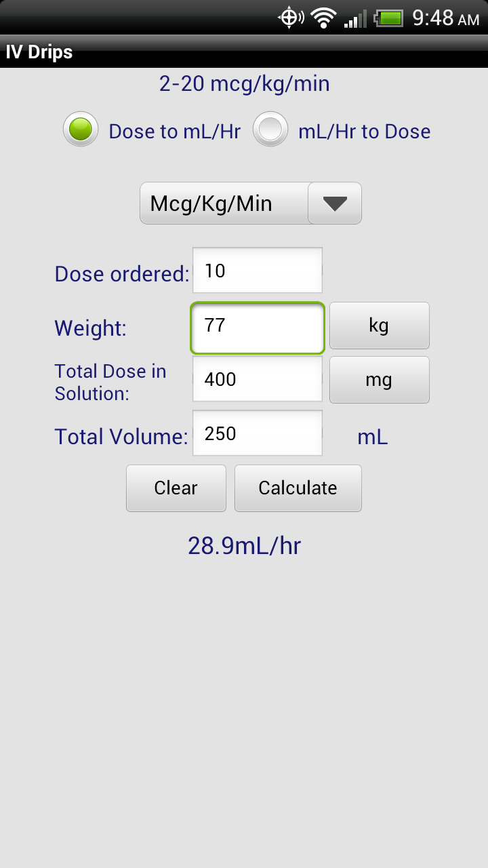Click the Calculate button
The height and width of the screenshot is (868, 488).
click(x=298, y=488)
